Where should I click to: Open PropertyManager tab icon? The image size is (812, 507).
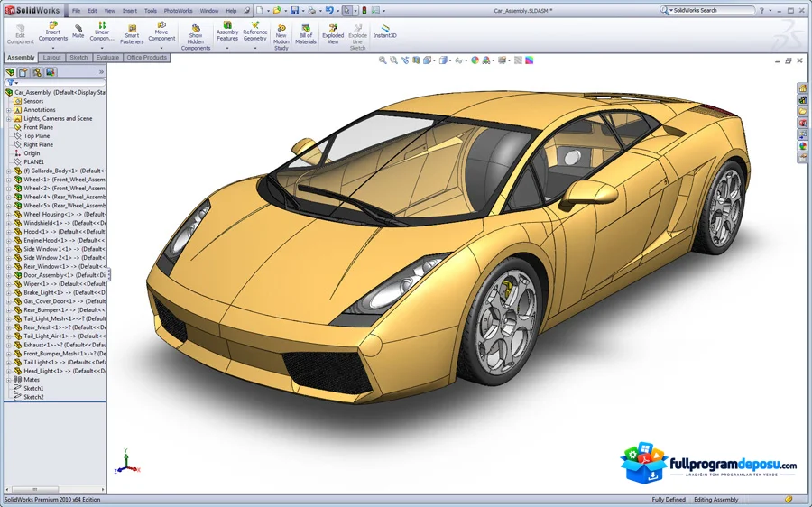coord(23,72)
